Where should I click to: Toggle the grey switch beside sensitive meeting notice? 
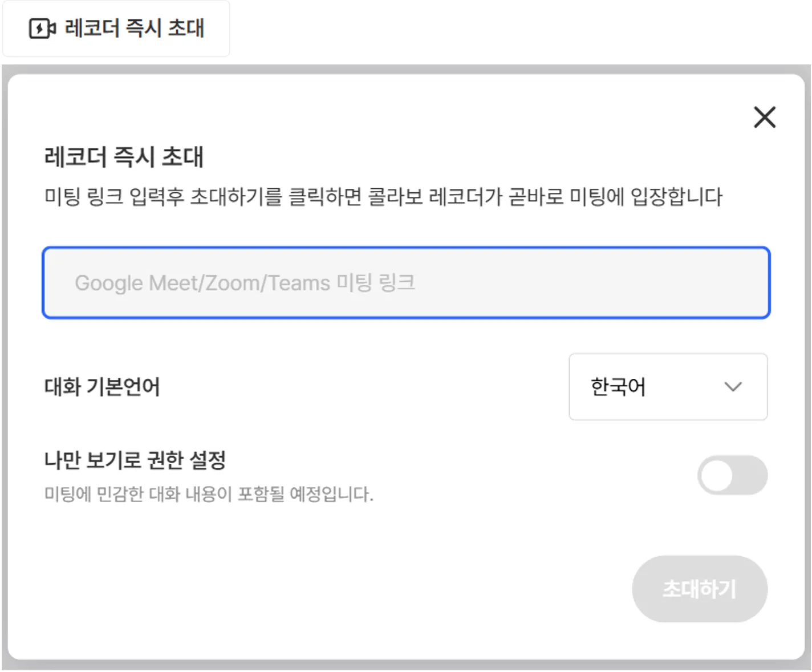click(732, 475)
